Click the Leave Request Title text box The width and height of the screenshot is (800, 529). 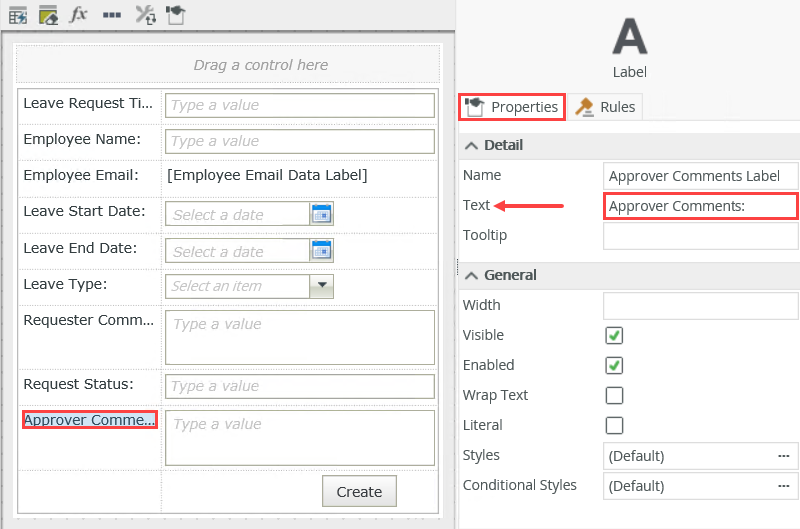(x=300, y=105)
